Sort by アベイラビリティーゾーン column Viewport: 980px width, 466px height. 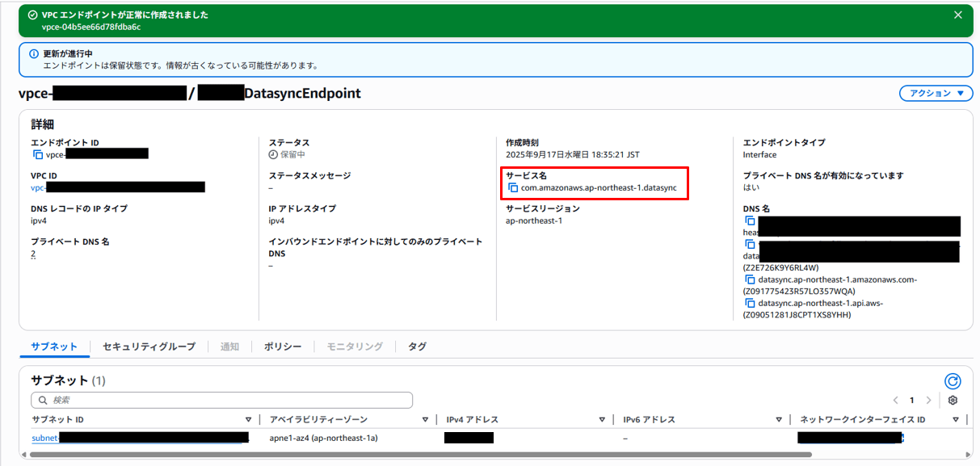[425, 420]
